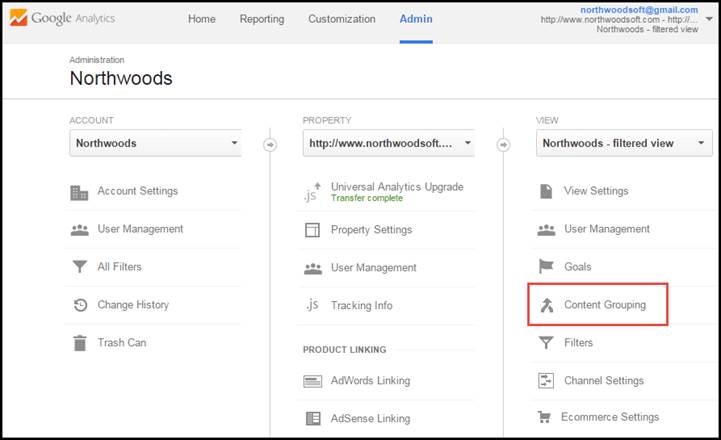Open the Home tab
721x440 pixels.
tap(201, 19)
